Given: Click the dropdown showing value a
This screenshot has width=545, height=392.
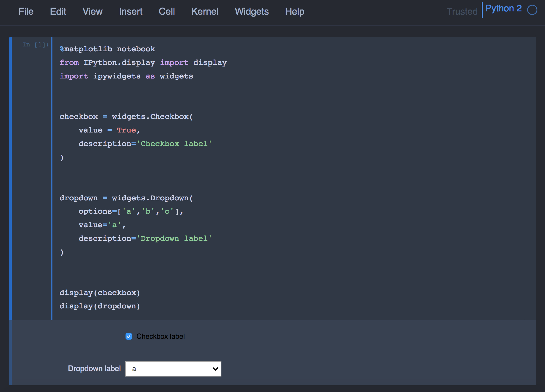Looking at the screenshot, I should (x=173, y=369).
